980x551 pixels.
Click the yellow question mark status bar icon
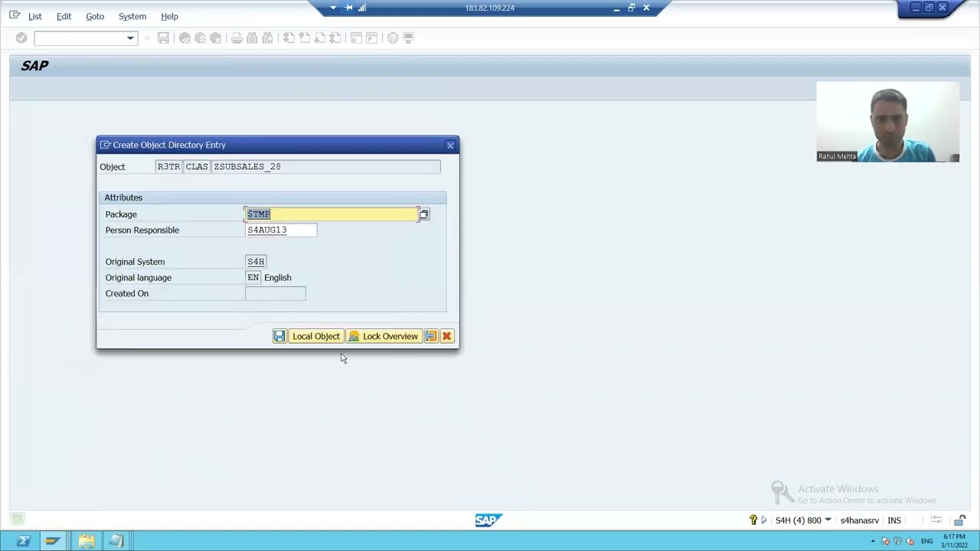[753, 520]
